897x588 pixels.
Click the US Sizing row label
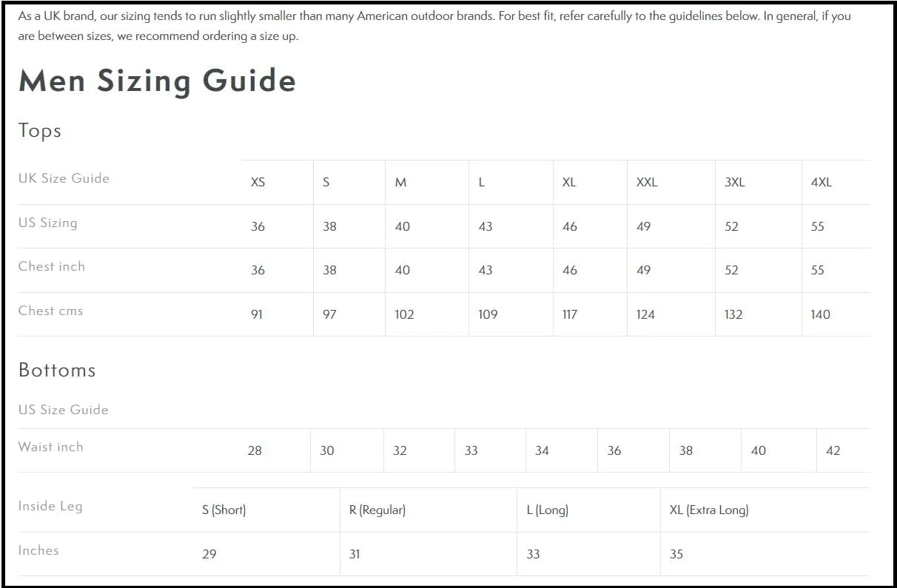click(47, 223)
